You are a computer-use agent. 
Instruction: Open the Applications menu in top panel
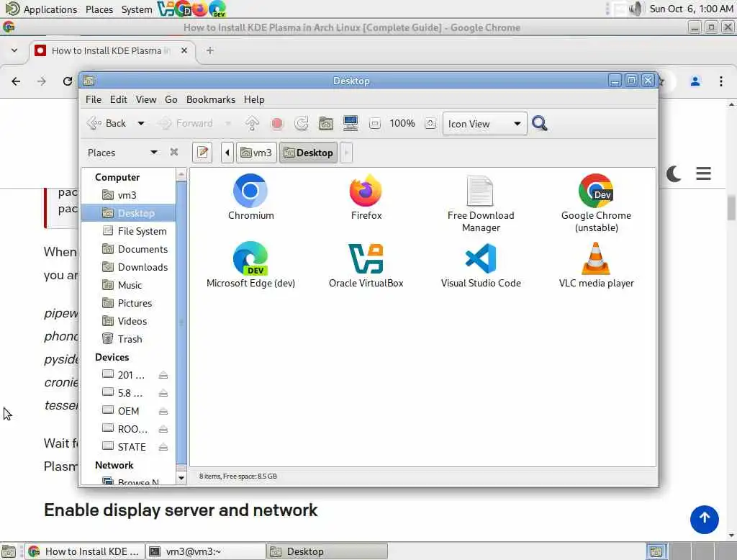(x=41, y=9)
